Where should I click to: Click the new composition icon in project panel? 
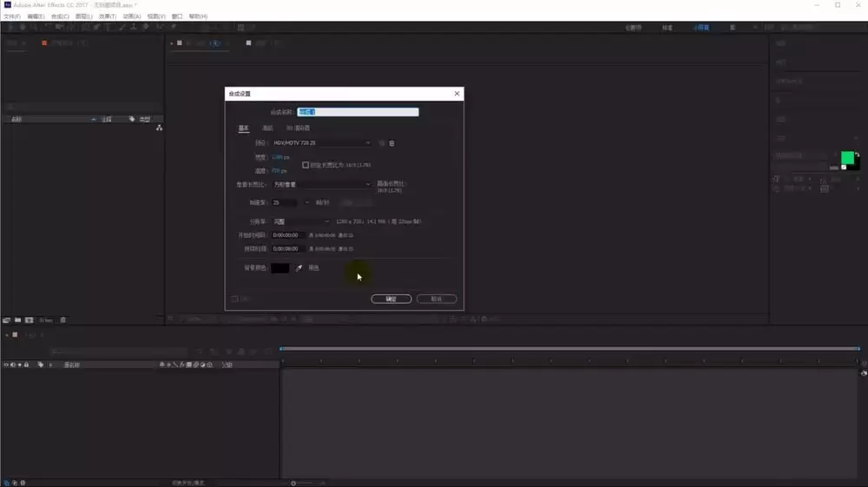tap(30, 319)
